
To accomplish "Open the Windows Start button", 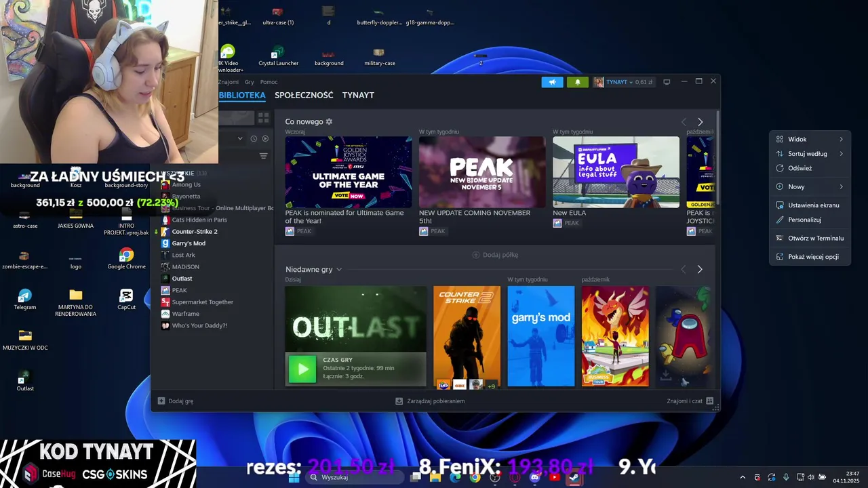I will pos(294,477).
